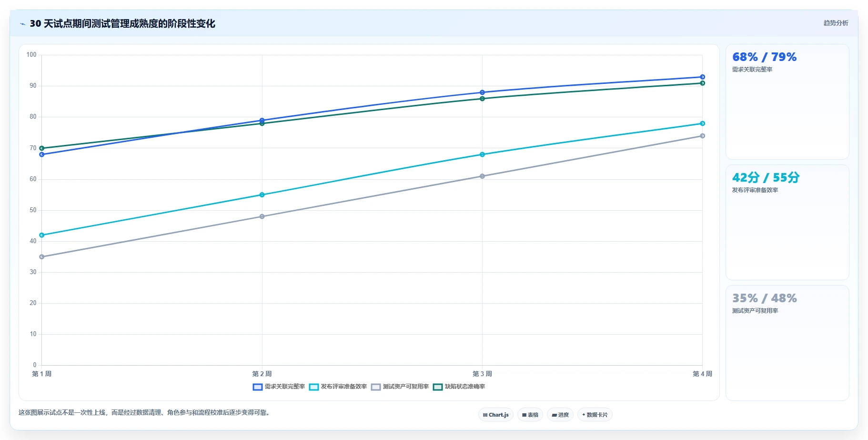
Task: Toggle 测试资产可复用率 legend box
Action: 376,387
